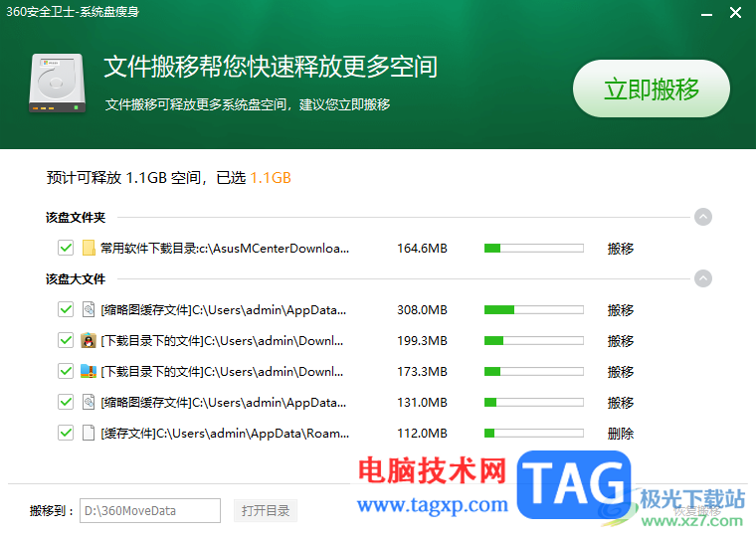
Task: Collapse the 该盘大文件 section
Action: (x=703, y=278)
